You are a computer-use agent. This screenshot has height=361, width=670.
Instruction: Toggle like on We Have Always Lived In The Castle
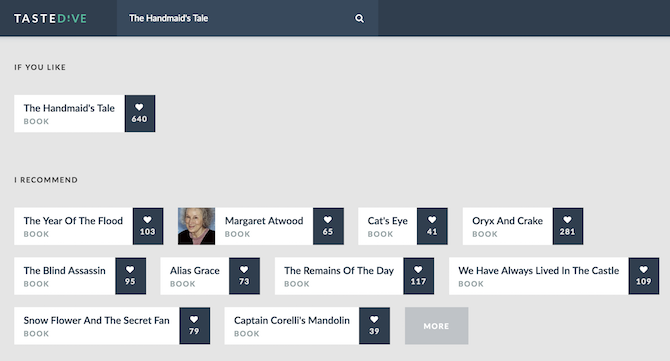pos(644,276)
